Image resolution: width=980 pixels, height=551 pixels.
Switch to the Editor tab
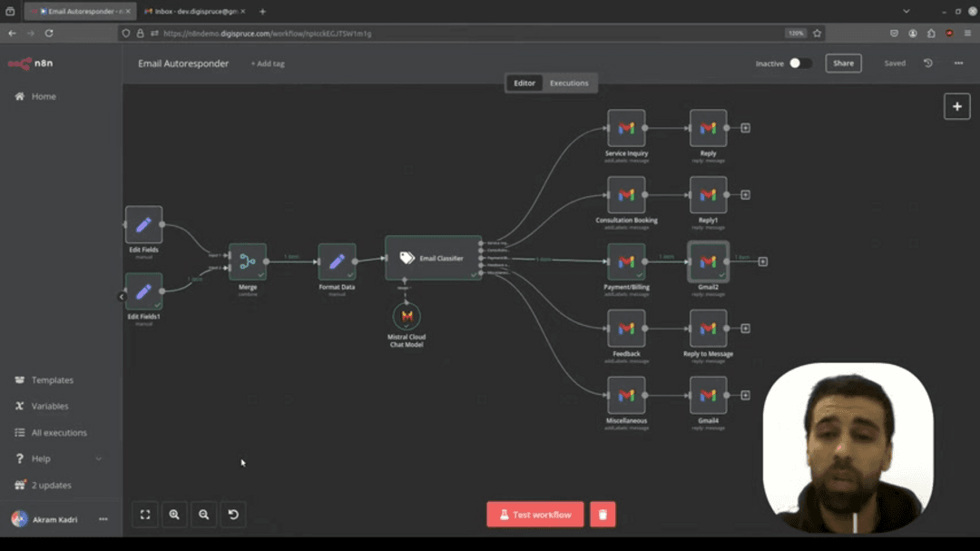[524, 82]
